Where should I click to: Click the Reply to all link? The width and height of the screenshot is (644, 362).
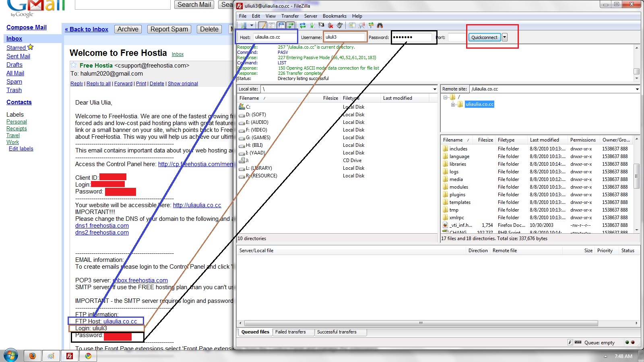[99, 84]
